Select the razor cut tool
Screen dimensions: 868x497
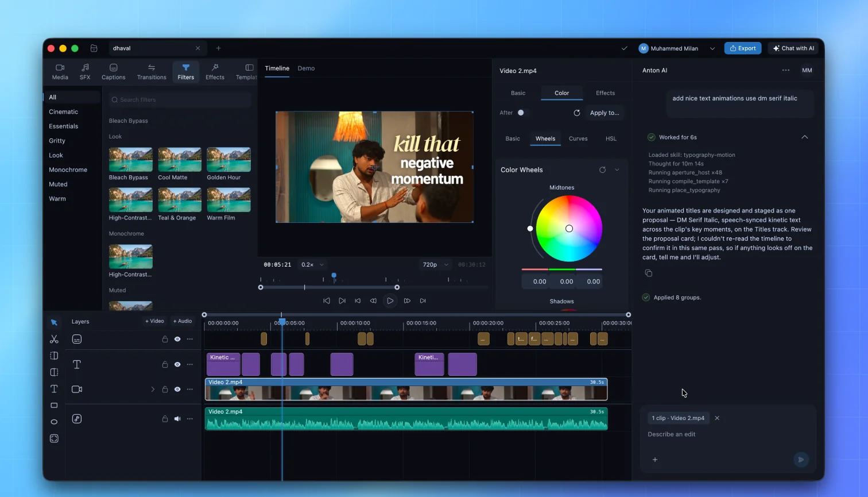54,339
